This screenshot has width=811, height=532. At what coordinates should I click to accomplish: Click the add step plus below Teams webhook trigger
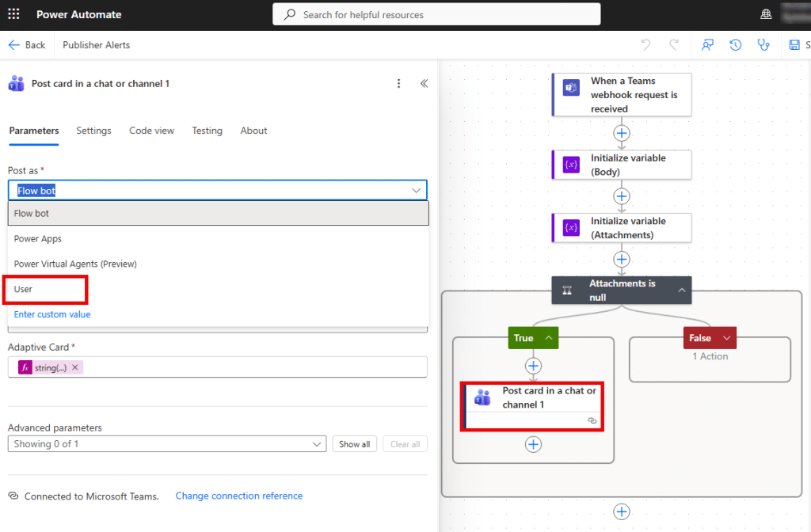[622, 133]
